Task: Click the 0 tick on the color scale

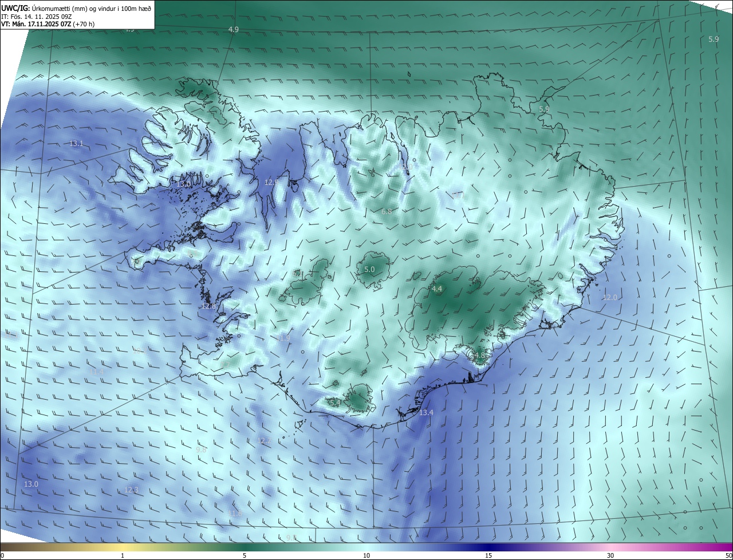Action: [x=2, y=556]
